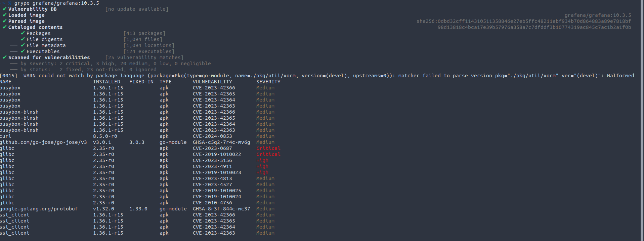Click the fixed-in version '1.33.0'
This screenshot has width=644, height=241.
138,209
